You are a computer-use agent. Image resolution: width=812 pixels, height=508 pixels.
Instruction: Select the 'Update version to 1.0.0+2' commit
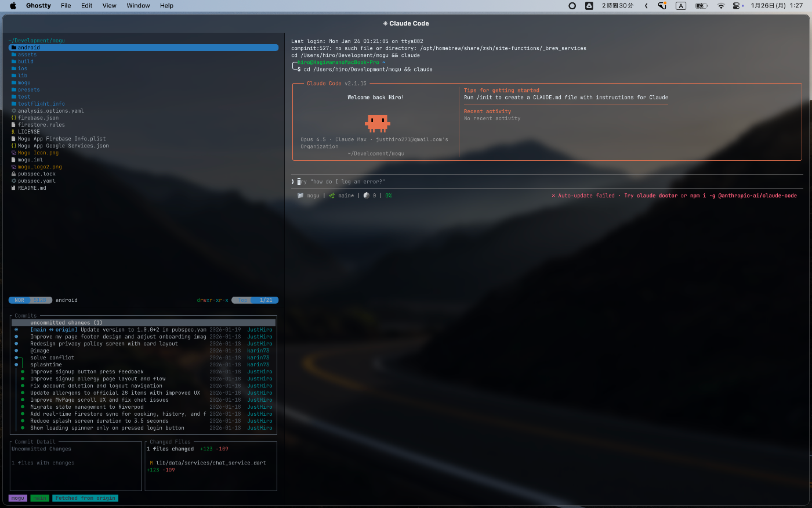point(143,330)
